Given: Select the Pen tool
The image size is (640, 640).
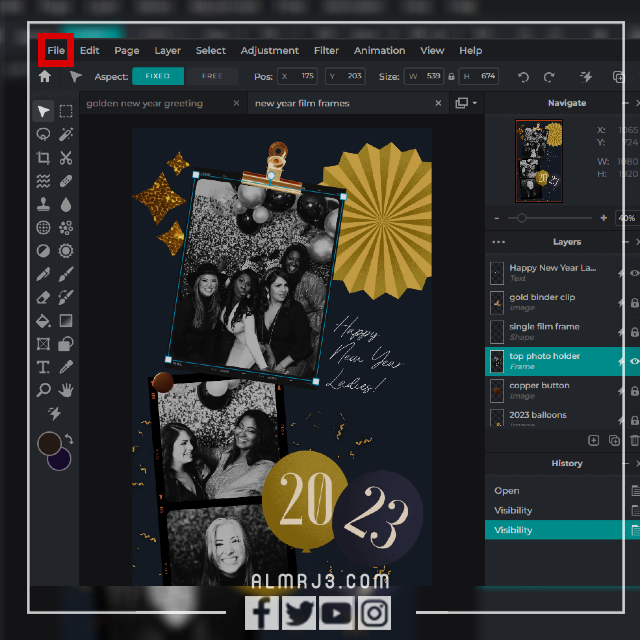Looking at the screenshot, I should 43,274.
